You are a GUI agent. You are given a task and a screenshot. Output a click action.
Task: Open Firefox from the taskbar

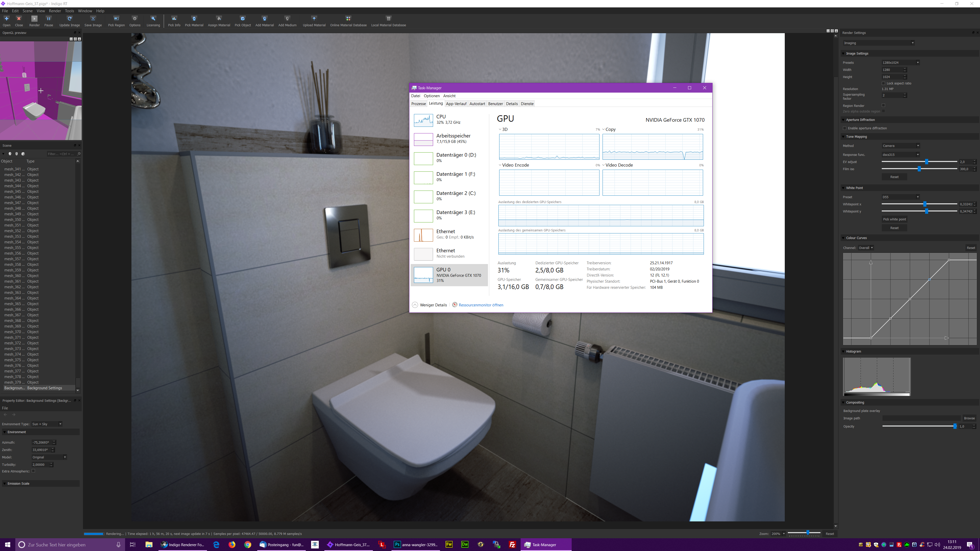click(x=232, y=545)
